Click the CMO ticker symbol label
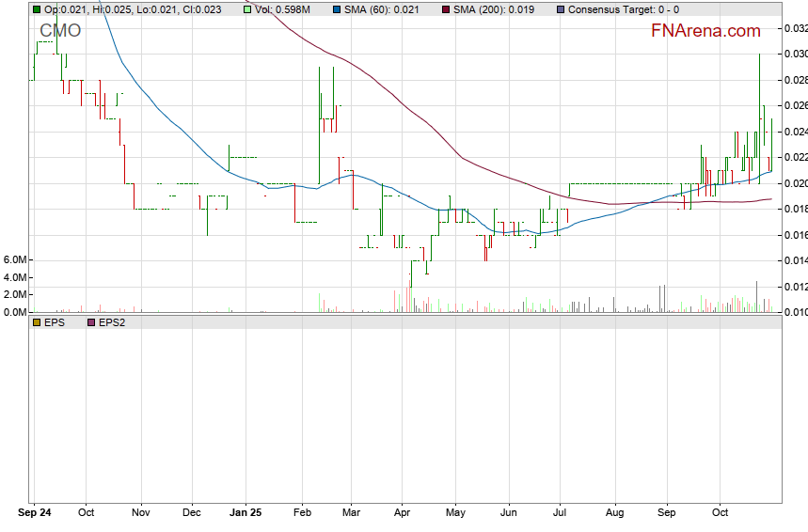Viewport: 808px width, 532px height. coord(60,30)
